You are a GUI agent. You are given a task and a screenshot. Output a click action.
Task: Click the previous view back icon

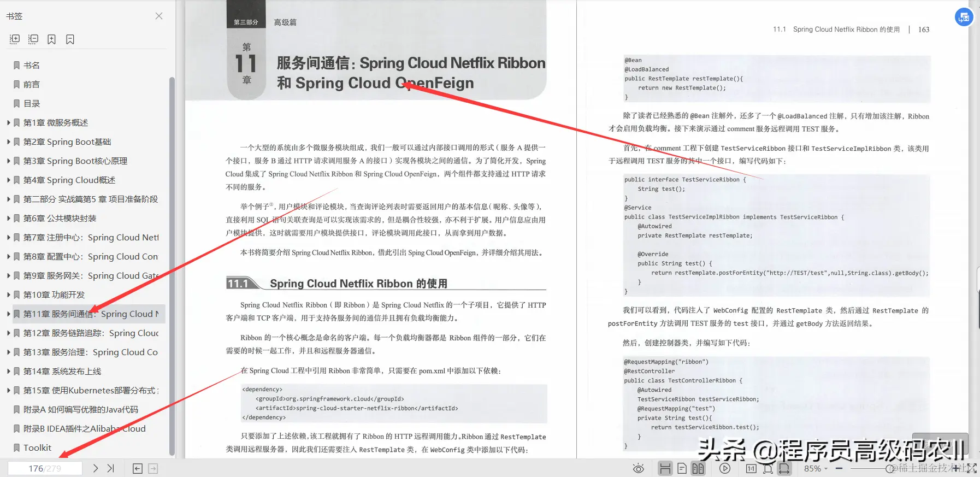tap(138, 468)
